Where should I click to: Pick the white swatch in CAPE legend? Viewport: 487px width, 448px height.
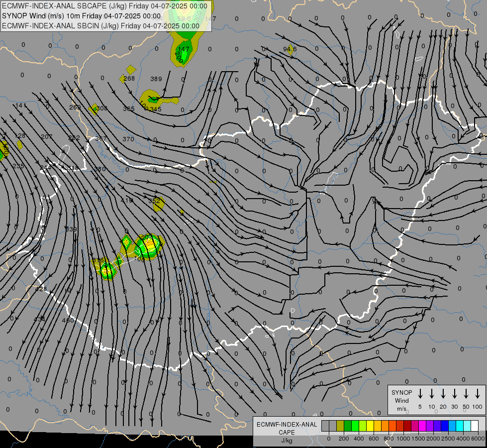[475, 426]
